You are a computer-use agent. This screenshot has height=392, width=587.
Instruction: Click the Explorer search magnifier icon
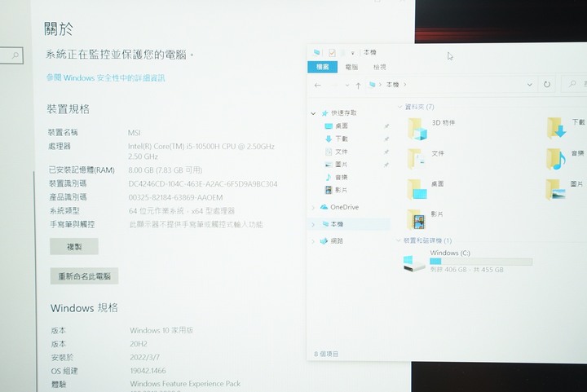572,84
